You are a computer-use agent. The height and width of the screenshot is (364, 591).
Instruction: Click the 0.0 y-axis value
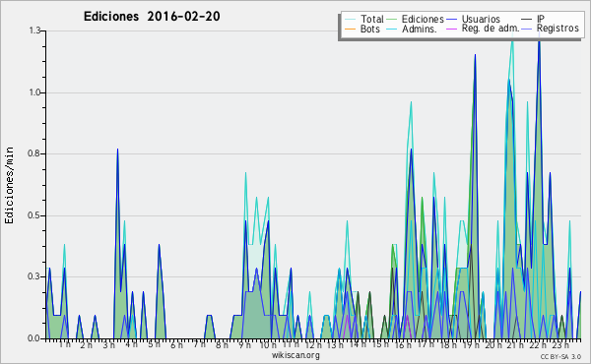tap(33, 338)
